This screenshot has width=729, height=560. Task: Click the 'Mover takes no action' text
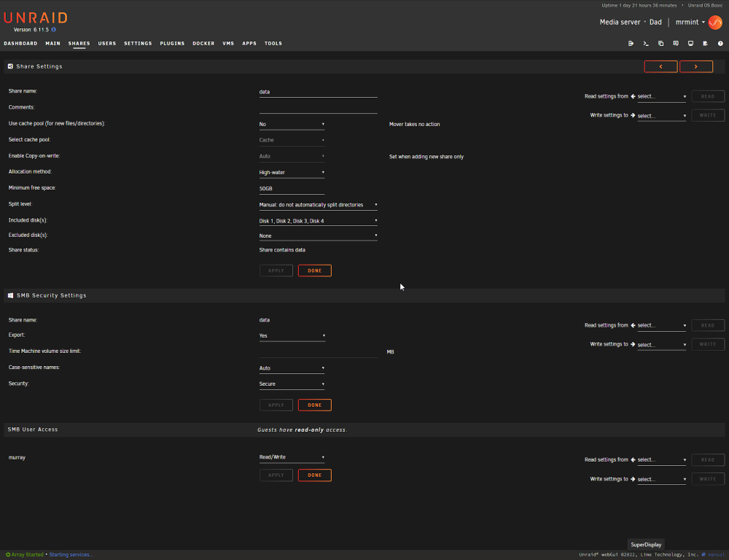414,124
